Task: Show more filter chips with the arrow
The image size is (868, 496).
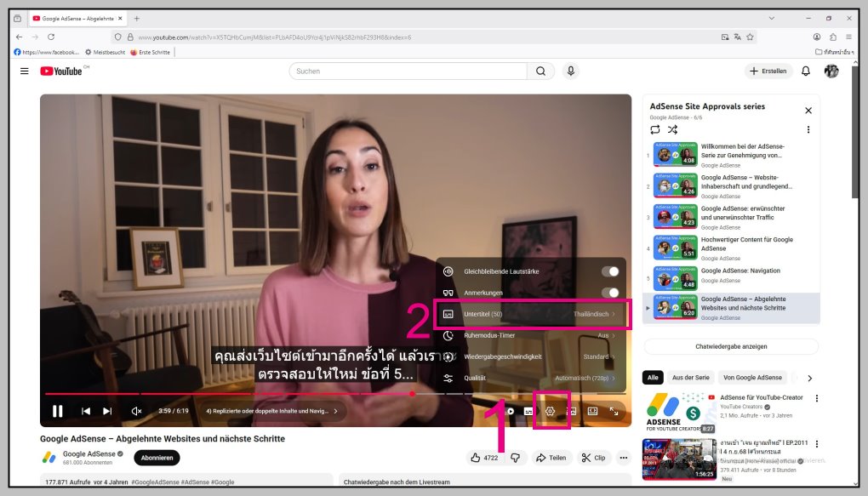Action: [810, 378]
